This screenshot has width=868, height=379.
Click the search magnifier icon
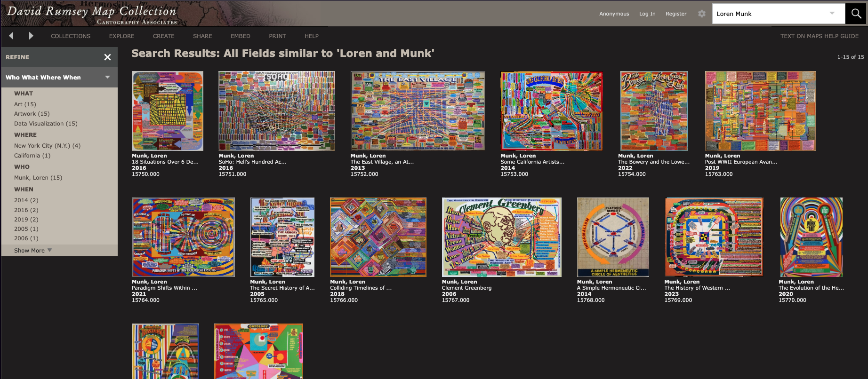pyautogui.click(x=856, y=14)
